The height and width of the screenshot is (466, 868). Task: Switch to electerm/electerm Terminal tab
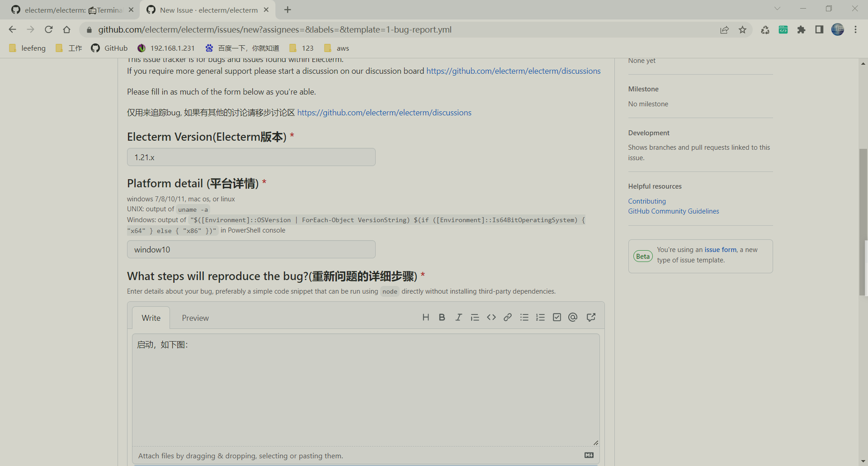point(72,10)
